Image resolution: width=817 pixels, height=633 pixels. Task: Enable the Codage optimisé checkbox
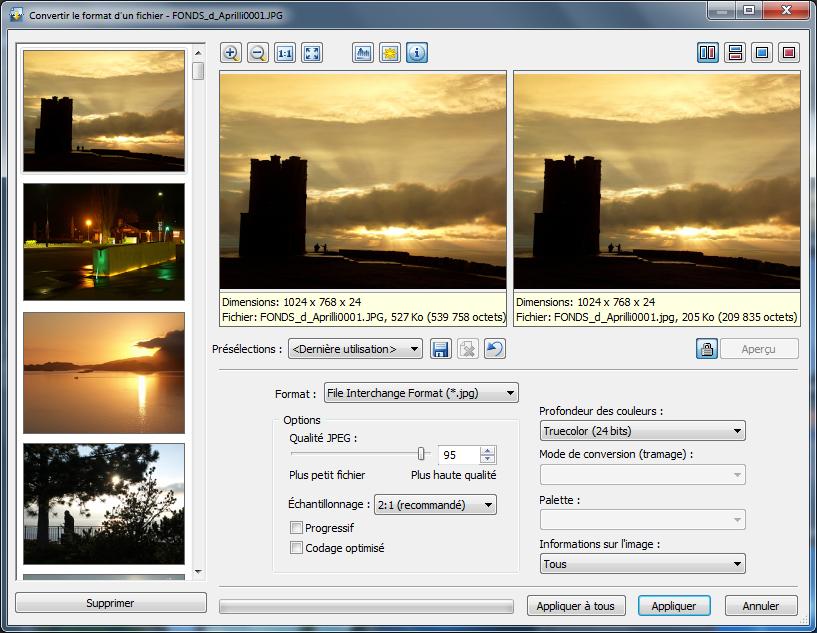pyautogui.click(x=296, y=548)
